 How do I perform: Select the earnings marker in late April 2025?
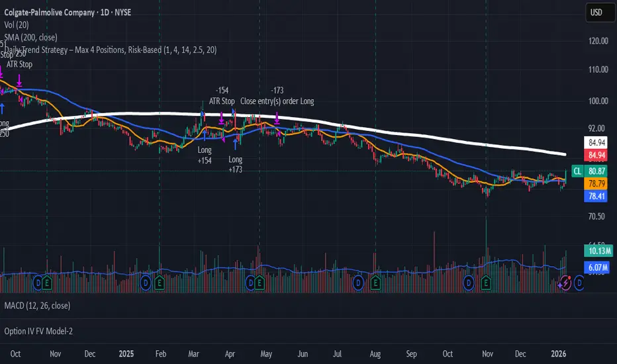[x=260, y=283]
